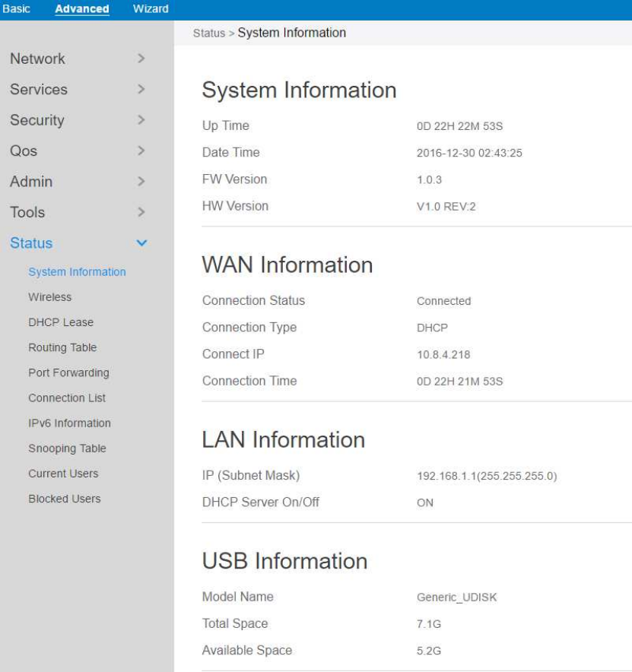Collapse the Status section chevron
This screenshot has height=672, width=632.
click(141, 243)
